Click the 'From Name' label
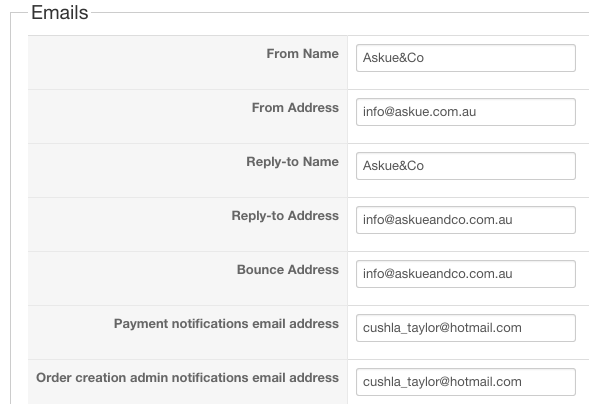 pos(302,54)
